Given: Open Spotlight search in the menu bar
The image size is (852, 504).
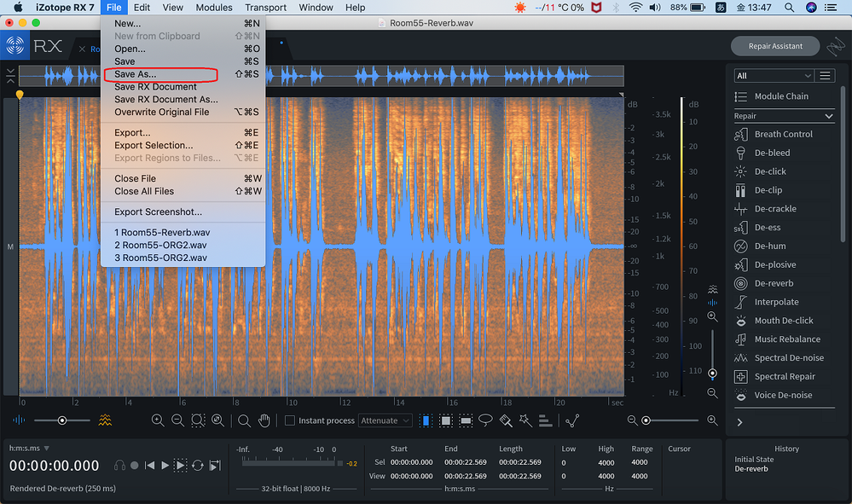Looking at the screenshot, I should [x=789, y=8].
